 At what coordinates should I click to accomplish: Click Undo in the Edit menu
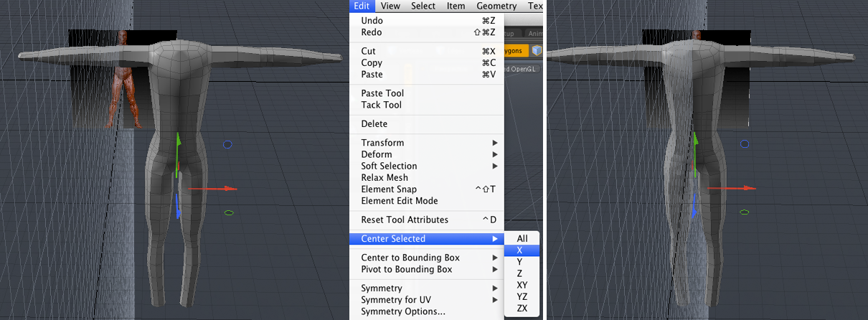click(x=372, y=21)
